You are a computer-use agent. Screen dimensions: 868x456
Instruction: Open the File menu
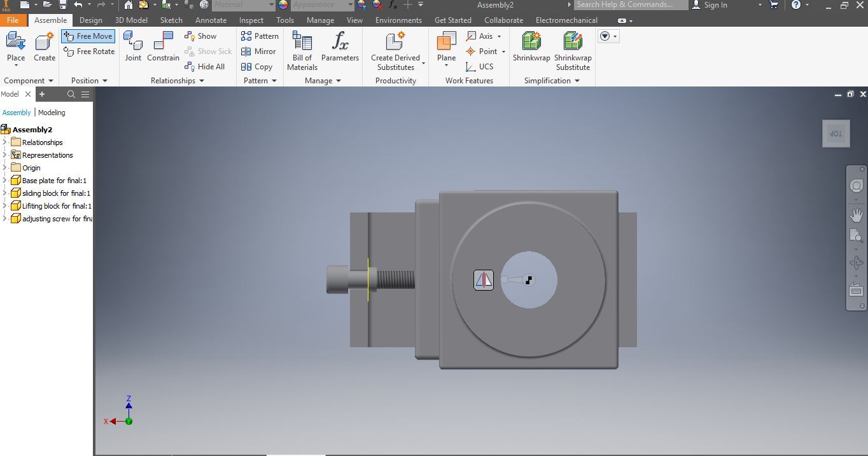pyautogui.click(x=13, y=20)
